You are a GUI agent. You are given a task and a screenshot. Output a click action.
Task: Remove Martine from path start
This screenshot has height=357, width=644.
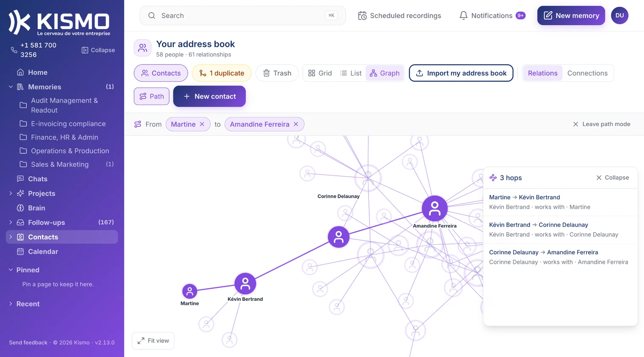click(202, 124)
